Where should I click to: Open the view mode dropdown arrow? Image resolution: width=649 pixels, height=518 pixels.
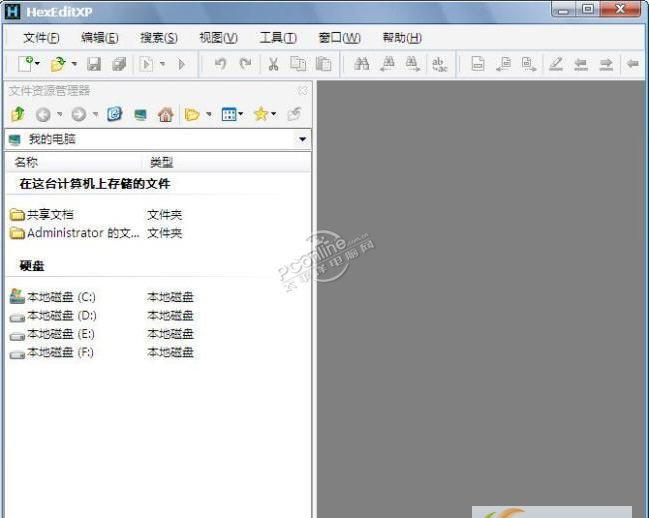[240, 114]
